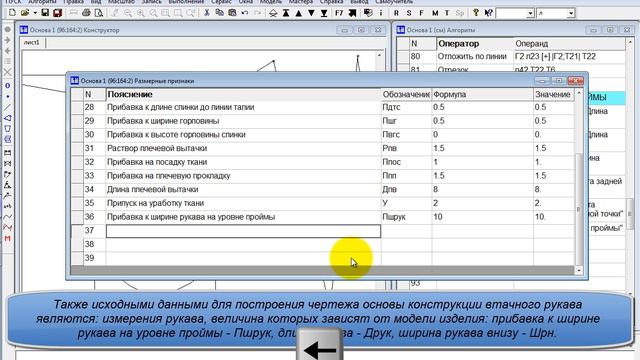Open the Сервис menu
This screenshot has width=640, height=360.
click(222, 2)
